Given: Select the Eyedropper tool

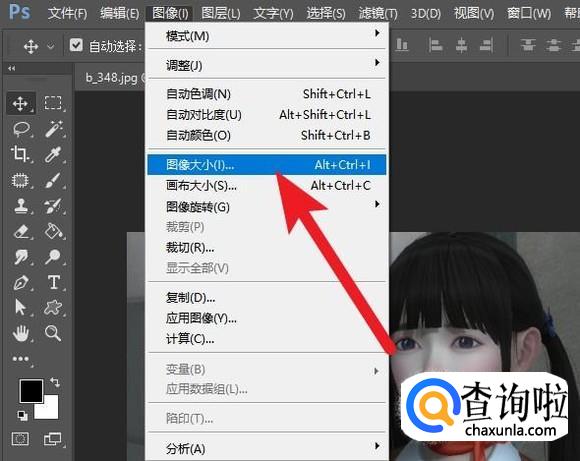Looking at the screenshot, I should [53, 155].
